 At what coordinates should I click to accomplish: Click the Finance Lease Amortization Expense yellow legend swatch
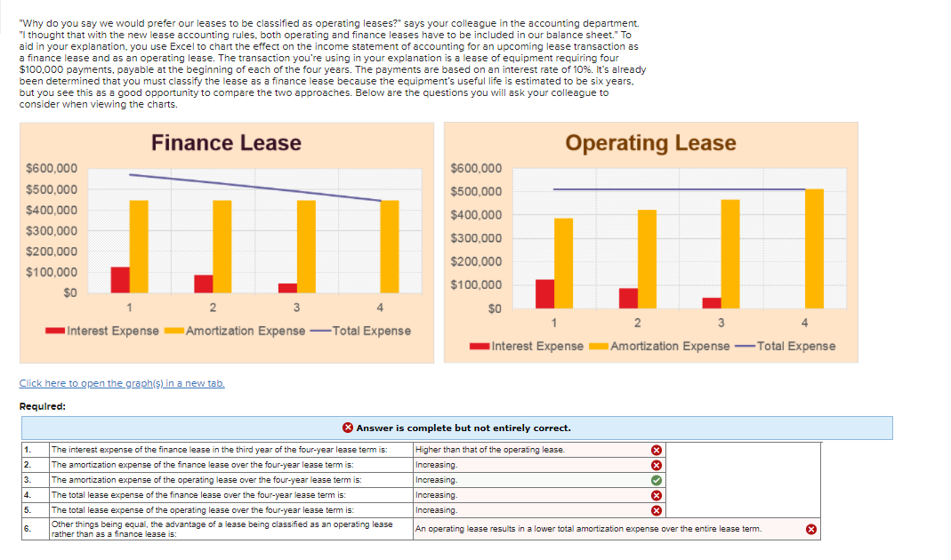pyautogui.click(x=174, y=331)
